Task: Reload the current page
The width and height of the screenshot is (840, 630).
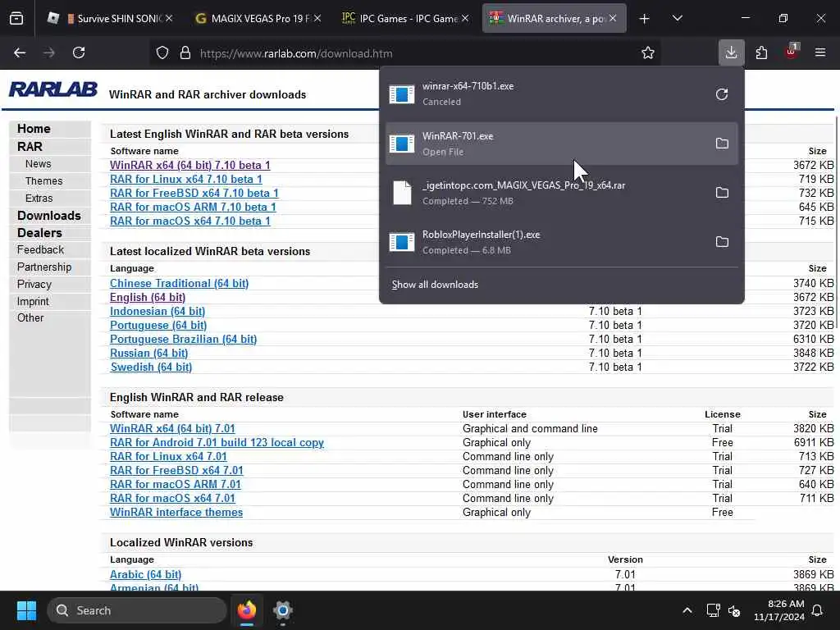Action: pyautogui.click(x=79, y=52)
